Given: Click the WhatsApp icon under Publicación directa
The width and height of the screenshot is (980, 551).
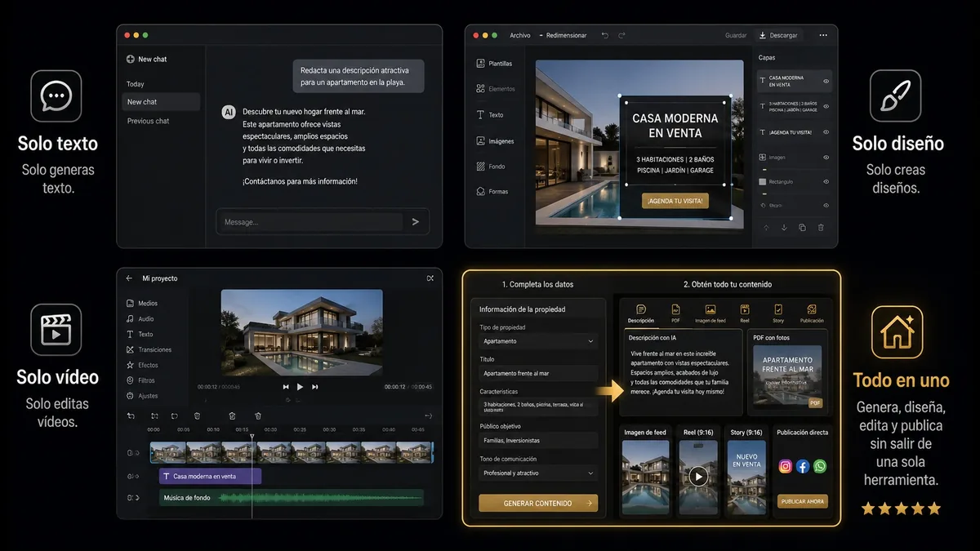Looking at the screenshot, I should 820,466.
